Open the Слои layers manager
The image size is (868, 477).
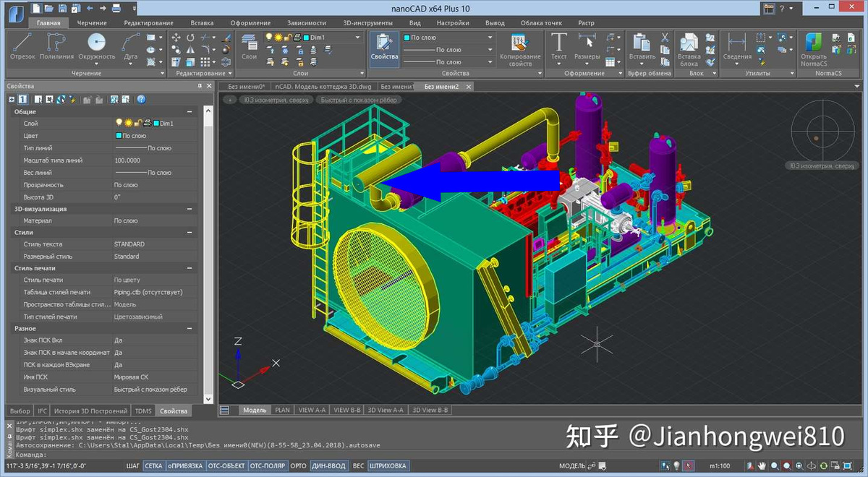(x=249, y=46)
